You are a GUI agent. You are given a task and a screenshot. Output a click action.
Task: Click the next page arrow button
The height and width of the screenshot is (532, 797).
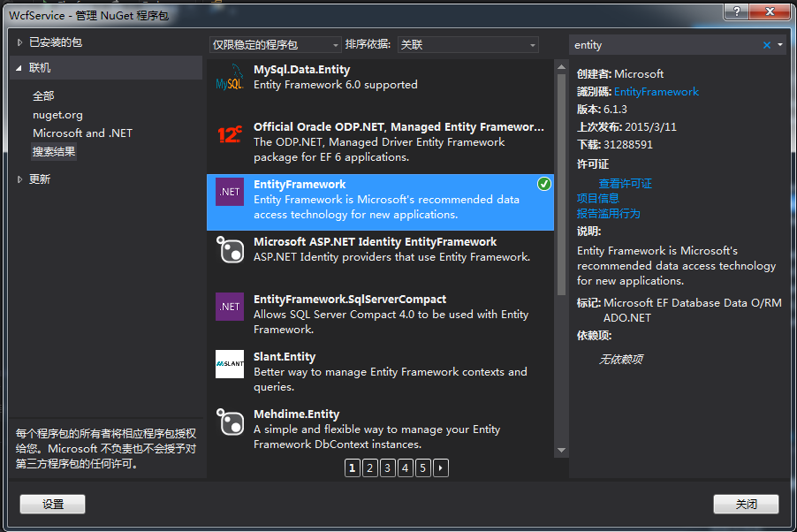pyautogui.click(x=440, y=467)
